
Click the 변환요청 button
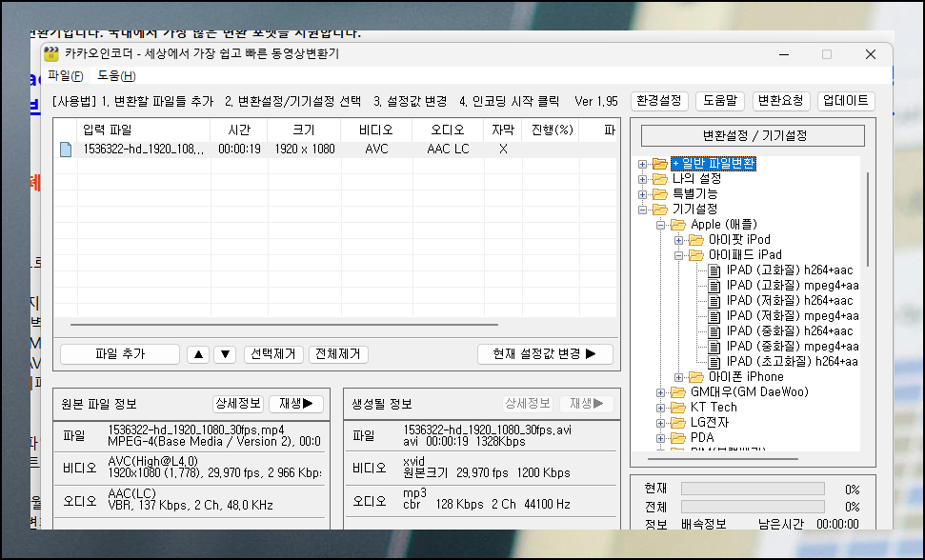[x=781, y=101]
